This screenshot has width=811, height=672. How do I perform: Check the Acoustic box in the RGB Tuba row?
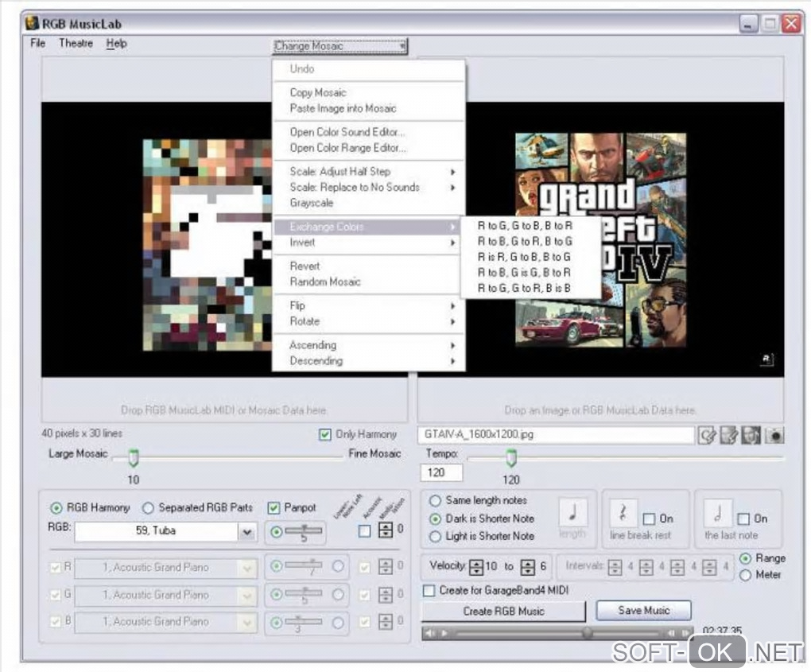365,530
